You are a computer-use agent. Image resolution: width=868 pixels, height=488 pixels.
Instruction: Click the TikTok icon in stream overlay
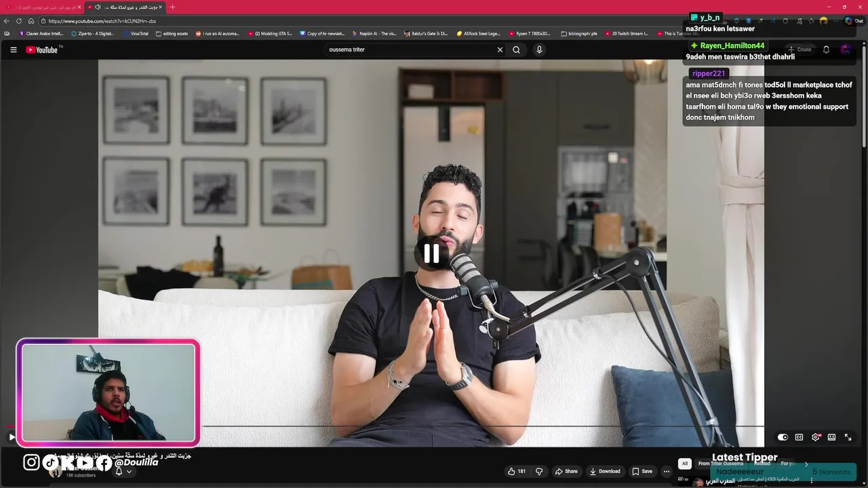tap(51, 463)
